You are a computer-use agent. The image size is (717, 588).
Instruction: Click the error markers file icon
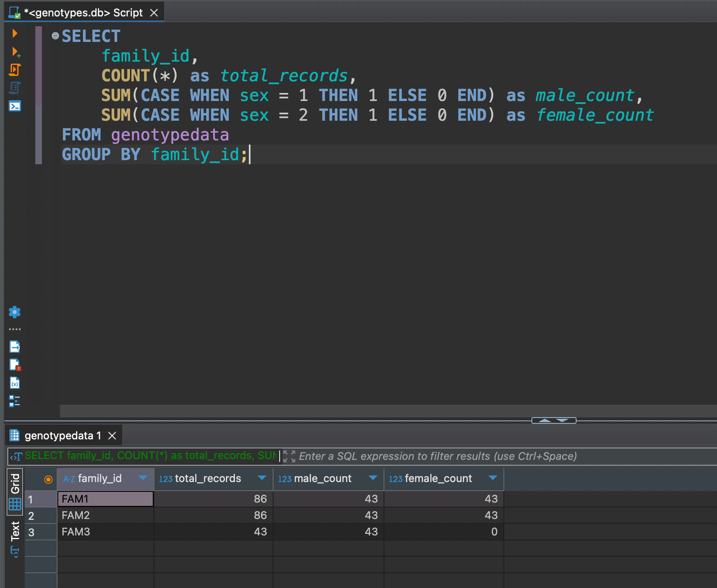point(15,365)
